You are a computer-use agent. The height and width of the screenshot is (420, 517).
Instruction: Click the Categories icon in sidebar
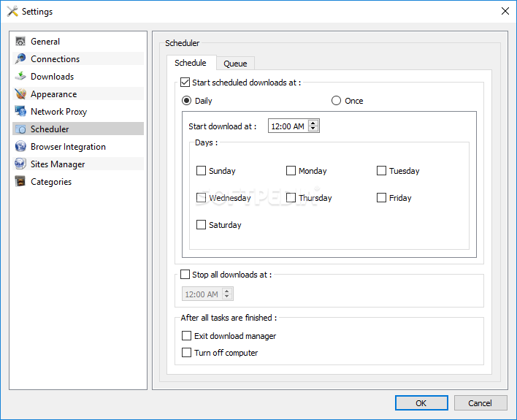pos(20,182)
